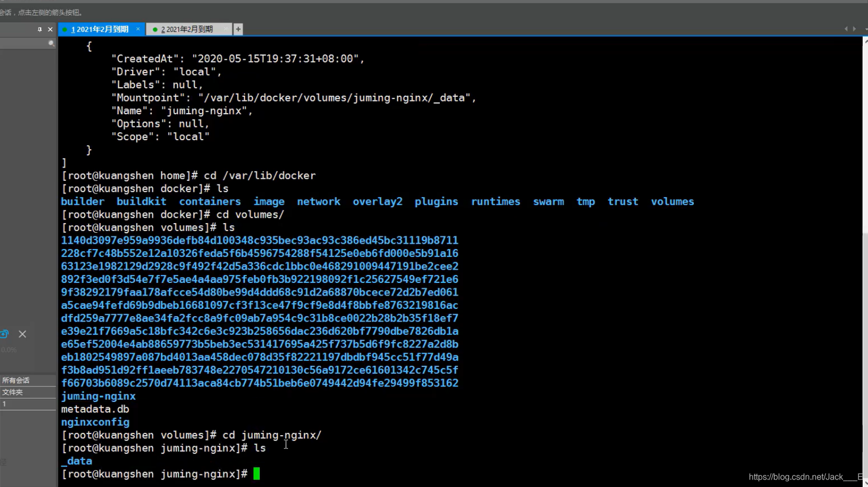Click volume hash starting with 9f38292179
The image size is (868, 487).
[x=260, y=292]
